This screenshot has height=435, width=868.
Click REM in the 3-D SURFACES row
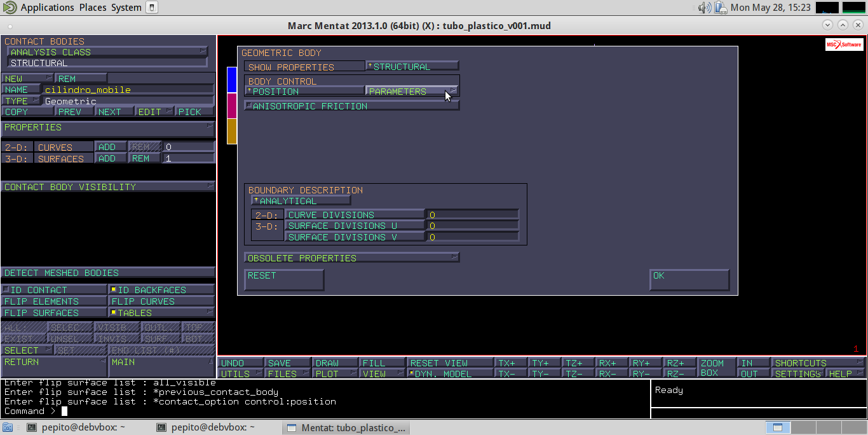coord(144,158)
